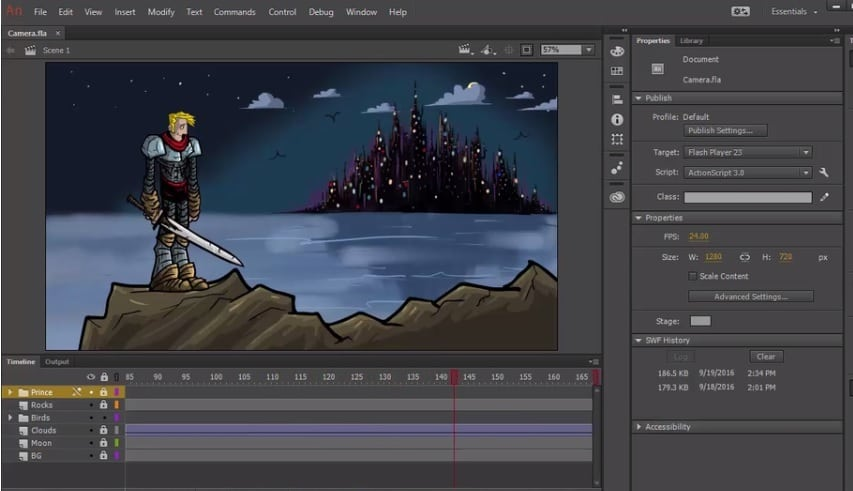Open the Swatches panel icon
This screenshot has height=491, width=853.
point(617,71)
